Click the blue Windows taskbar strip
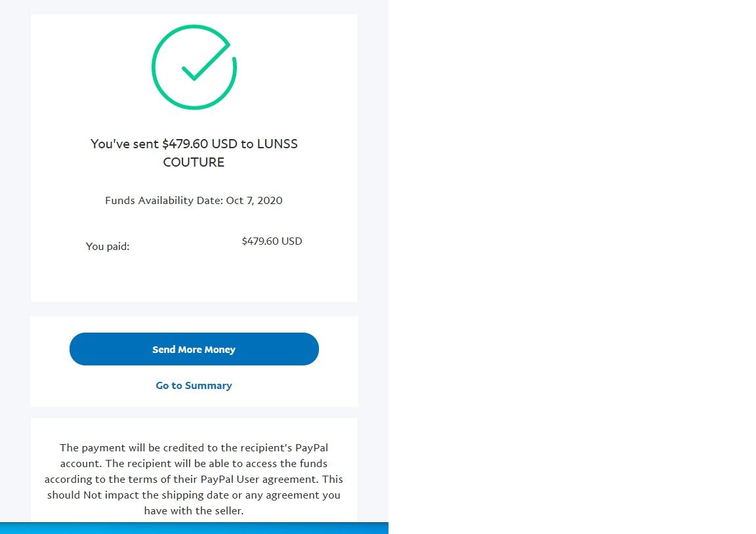This screenshot has height=534, width=756. pos(194,528)
